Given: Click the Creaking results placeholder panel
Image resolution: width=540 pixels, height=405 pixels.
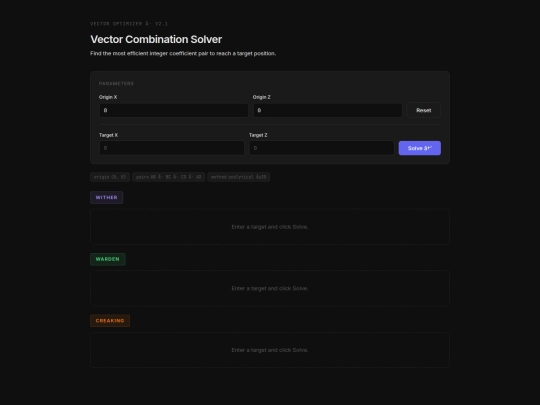Looking at the screenshot, I should [270, 350].
